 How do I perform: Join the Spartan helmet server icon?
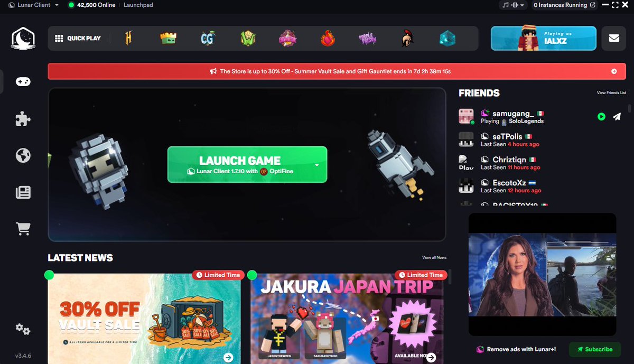coord(407,39)
